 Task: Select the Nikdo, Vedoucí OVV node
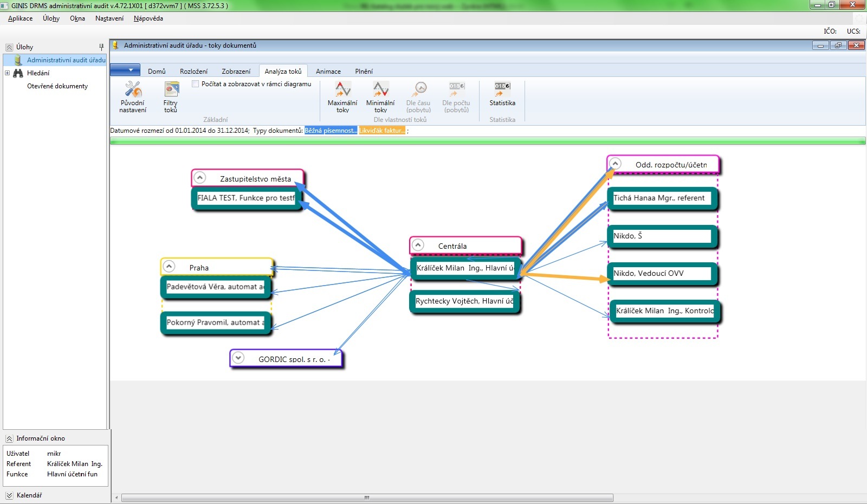pyautogui.click(x=662, y=274)
